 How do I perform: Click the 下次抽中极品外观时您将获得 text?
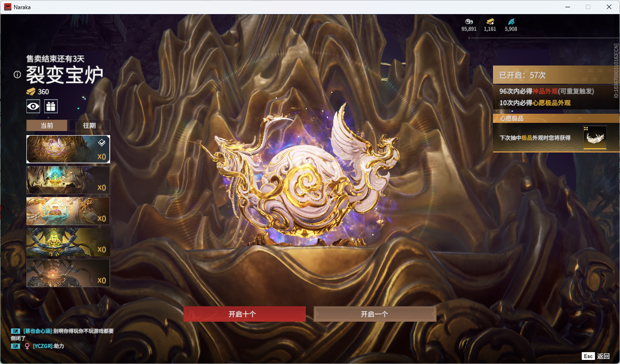click(535, 137)
